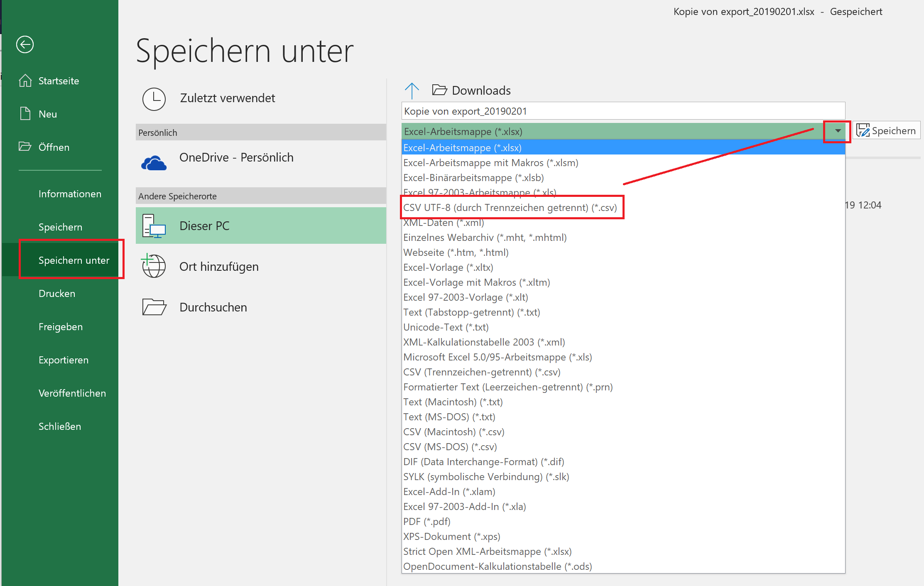
Task: Select Text (Tabstopp-getrennt) (*.txt)
Action: tap(623, 312)
